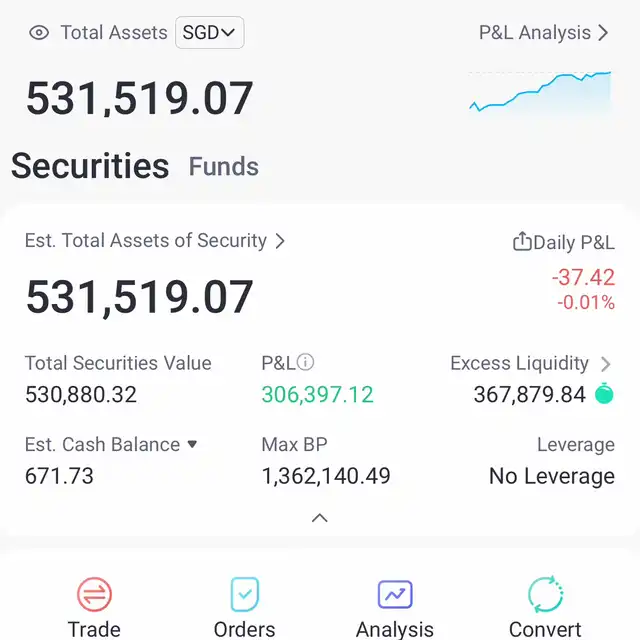Open P&L Analysis link

tap(543, 33)
